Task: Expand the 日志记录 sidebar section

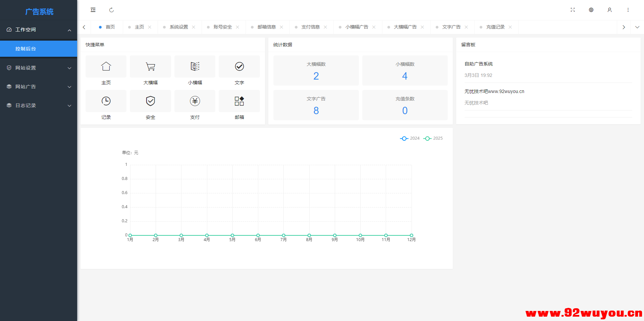Action: (x=39, y=105)
